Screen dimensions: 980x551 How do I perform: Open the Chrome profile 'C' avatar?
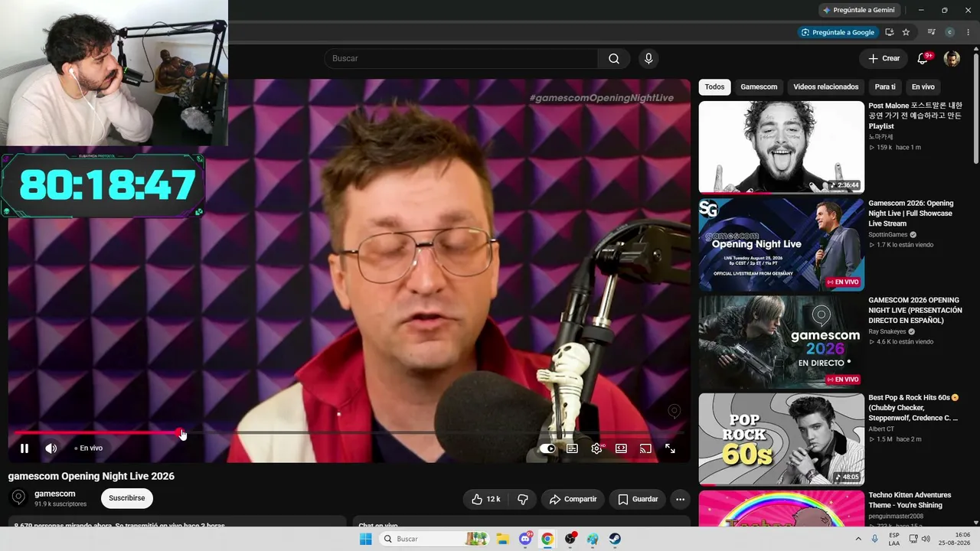pos(950,32)
